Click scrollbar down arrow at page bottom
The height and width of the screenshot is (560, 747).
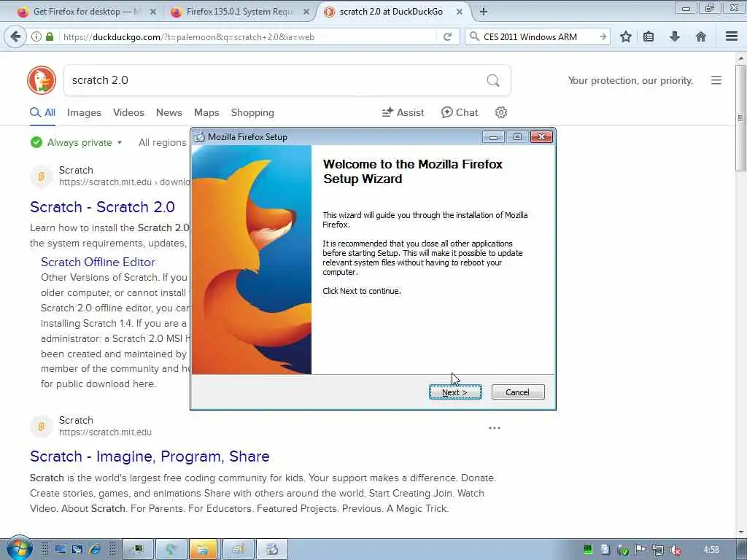click(x=740, y=532)
